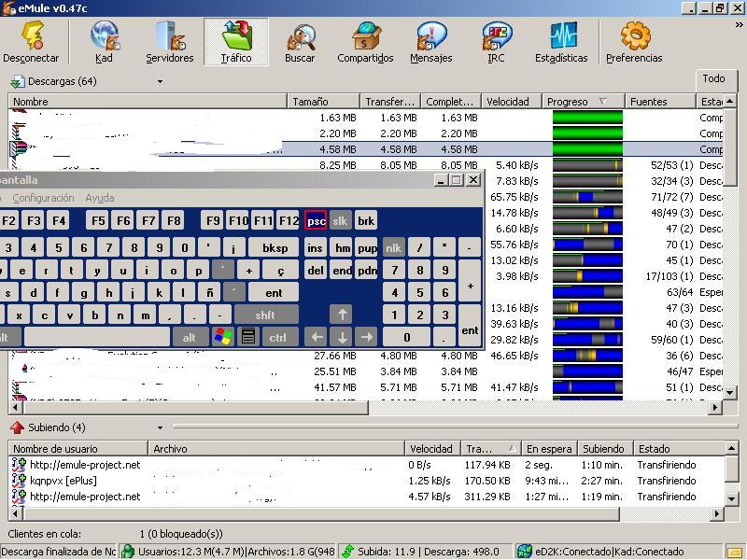The width and height of the screenshot is (747, 560).
Task: Click the transfer arrows icon in status bar
Action: pos(348,551)
